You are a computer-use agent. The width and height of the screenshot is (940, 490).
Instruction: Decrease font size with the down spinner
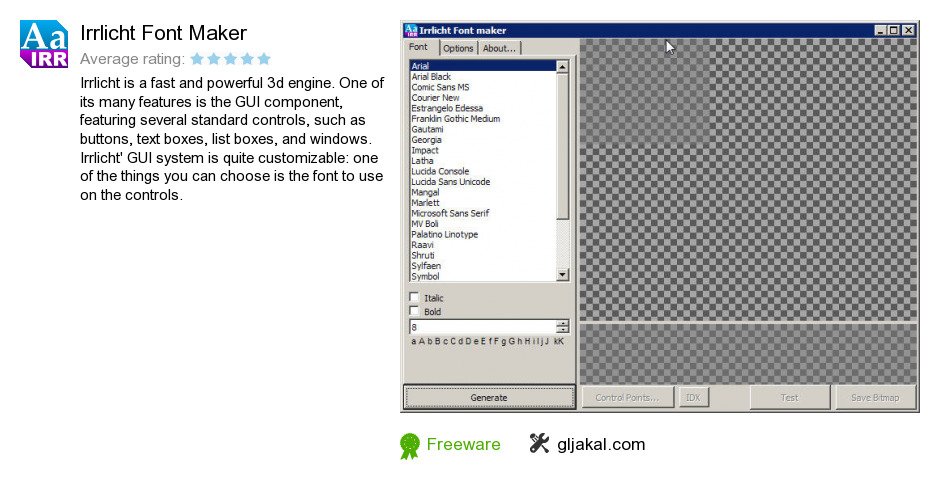(x=562, y=330)
